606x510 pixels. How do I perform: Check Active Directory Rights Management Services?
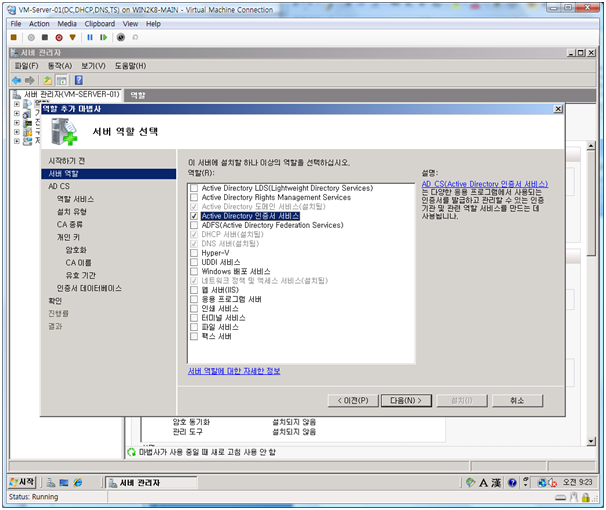click(x=194, y=197)
